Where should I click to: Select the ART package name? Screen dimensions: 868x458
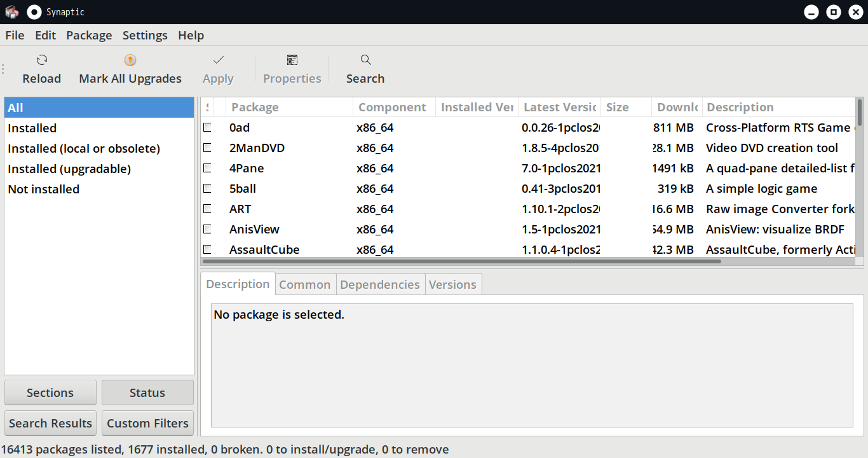coord(240,209)
